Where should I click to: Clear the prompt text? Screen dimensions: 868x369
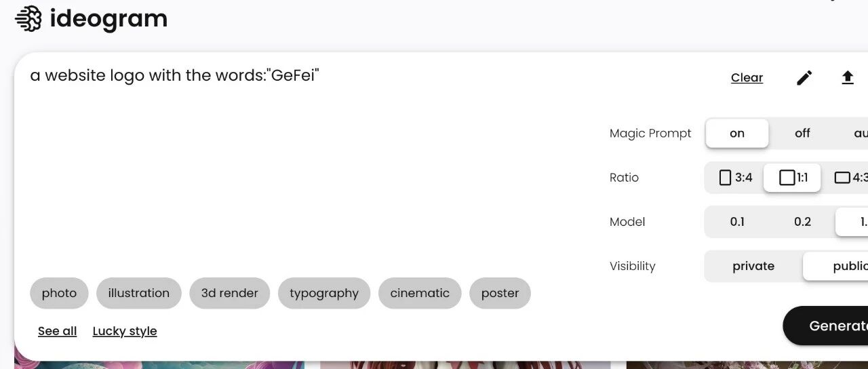pyautogui.click(x=747, y=78)
